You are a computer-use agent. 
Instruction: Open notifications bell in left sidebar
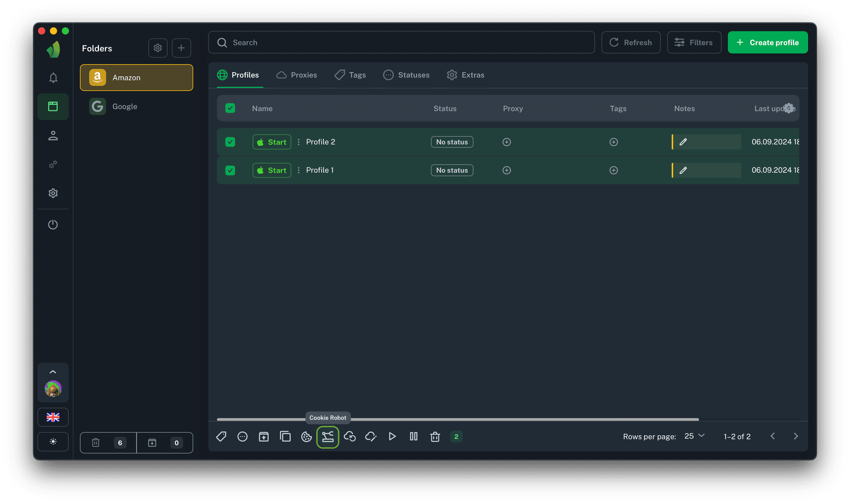coord(53,78)
